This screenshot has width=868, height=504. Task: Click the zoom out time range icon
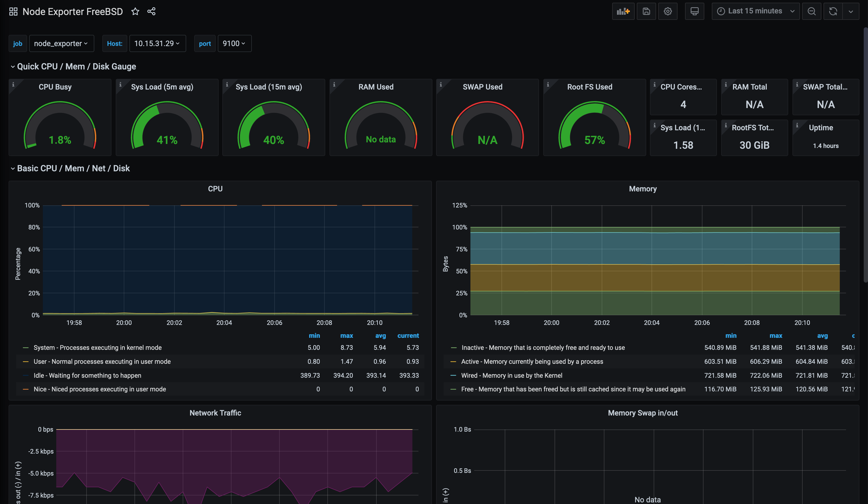(811, 11)
